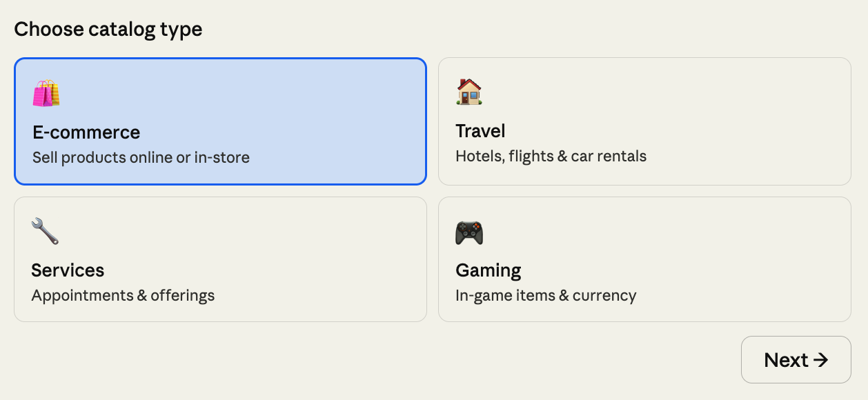This screenshot has height=400, width=868.
Task: Click "In-game items & currency" description
Action: pos(546,295)
